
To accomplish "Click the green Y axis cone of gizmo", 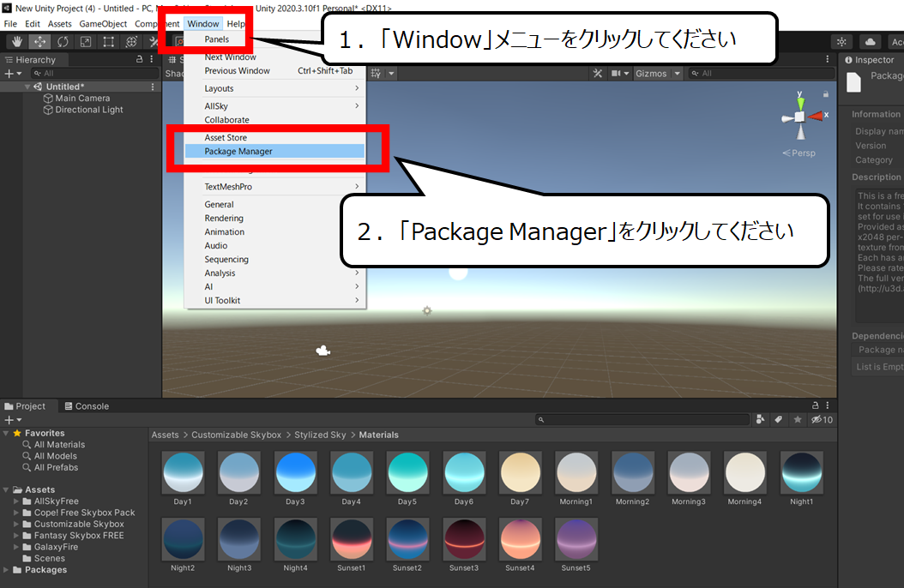I will click(x=800, y=103).
